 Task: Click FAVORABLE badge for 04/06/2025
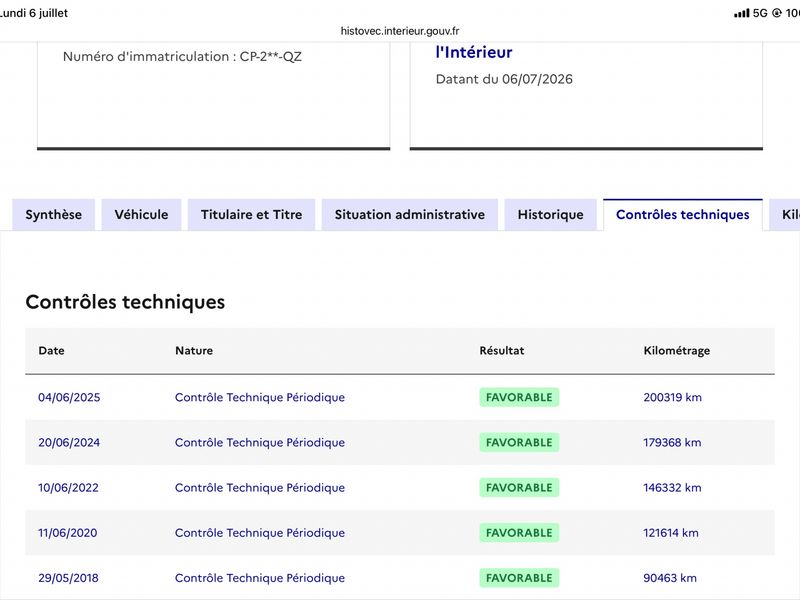tap(519, 397)
